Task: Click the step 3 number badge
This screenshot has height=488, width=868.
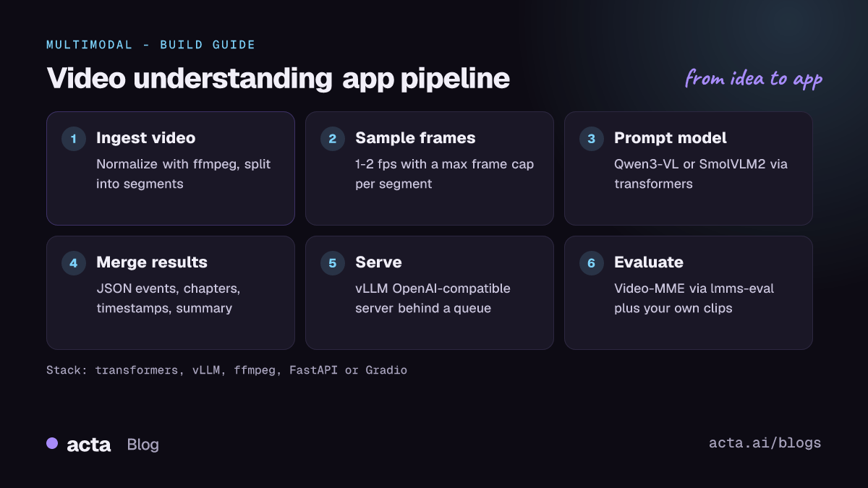Action: click(592, 139)
